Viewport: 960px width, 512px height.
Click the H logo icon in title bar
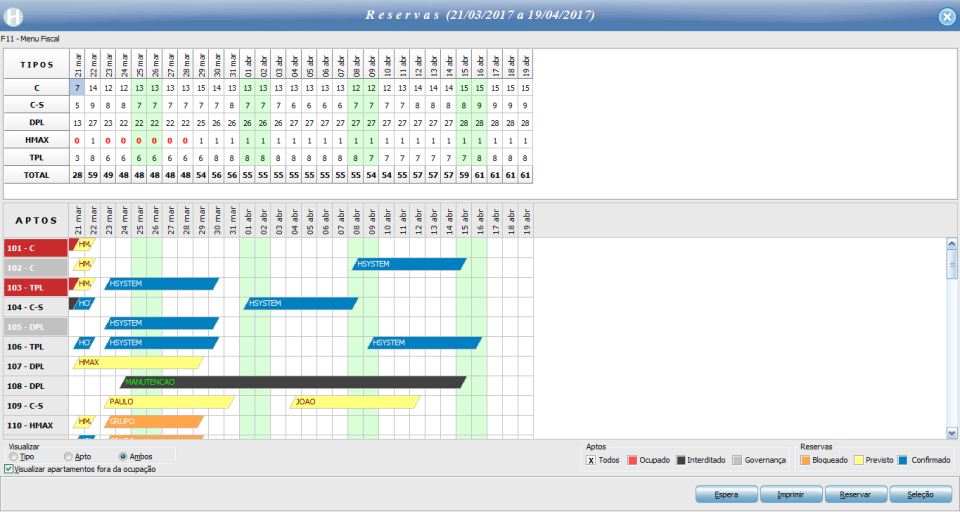(13, 17)
